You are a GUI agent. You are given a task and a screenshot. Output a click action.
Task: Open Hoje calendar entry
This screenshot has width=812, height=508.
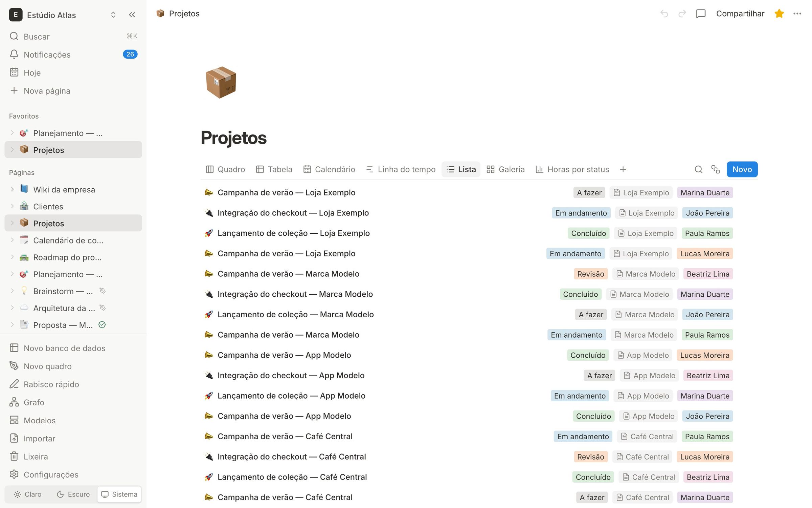pos(73,72)
